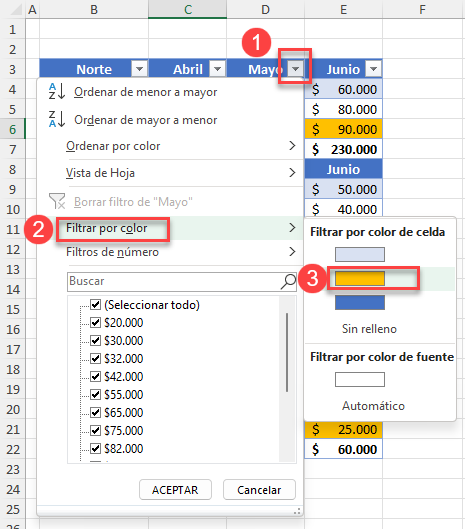
Task: Select column D header
Action: click(266, 9)
